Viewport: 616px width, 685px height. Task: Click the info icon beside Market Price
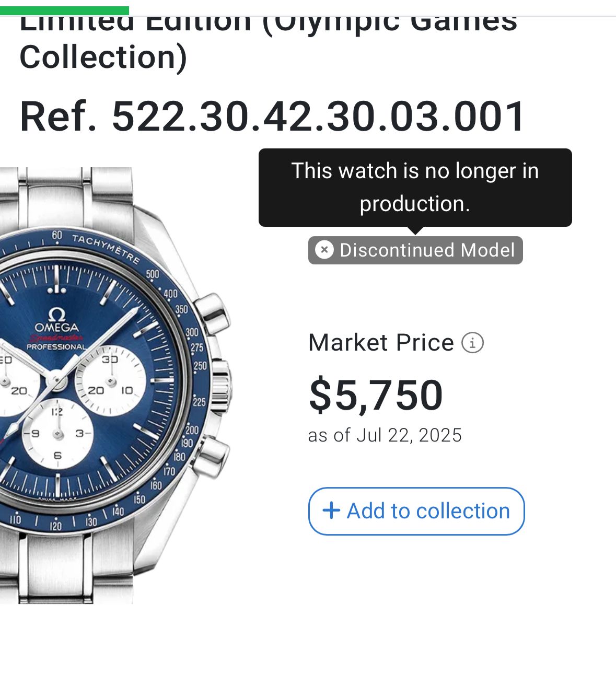(472, 343)
